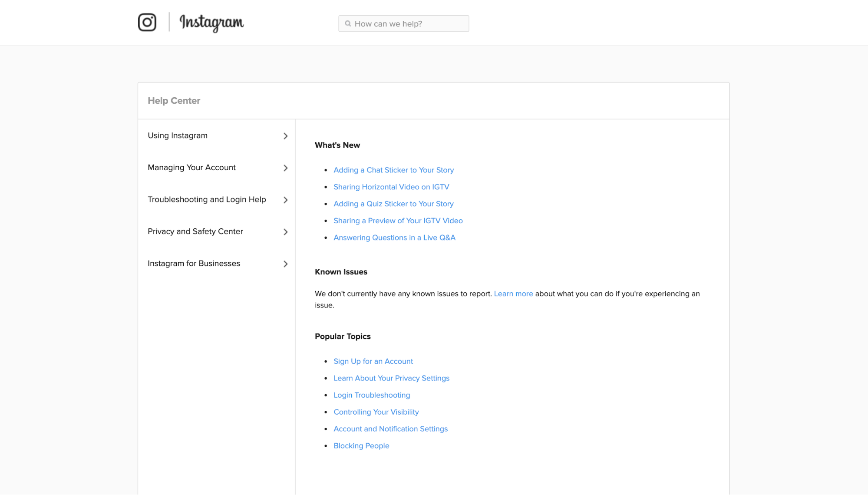Click the Adding a Quiz Sticker to Your Story link
Screen dimensions: 868x495
[393, 203]
